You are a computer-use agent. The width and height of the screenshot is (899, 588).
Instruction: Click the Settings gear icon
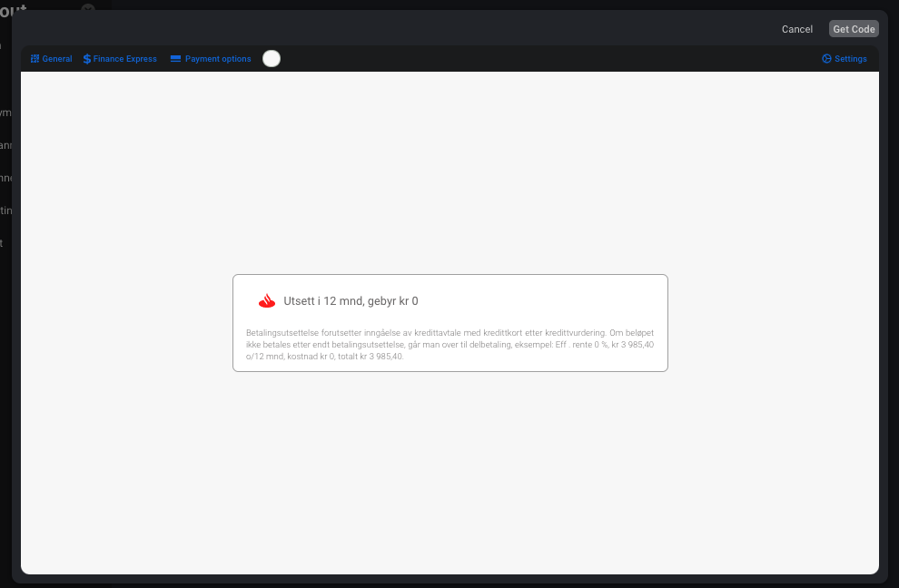[826, 58]
